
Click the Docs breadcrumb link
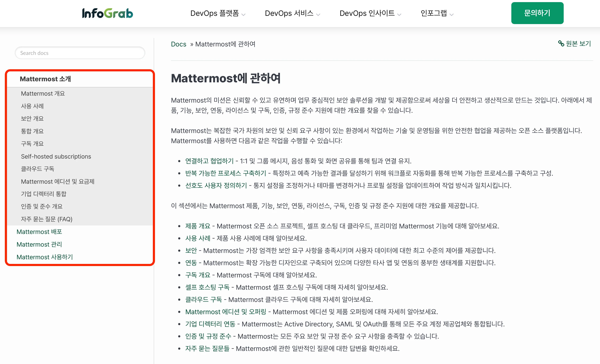click(x=178, y=44)
